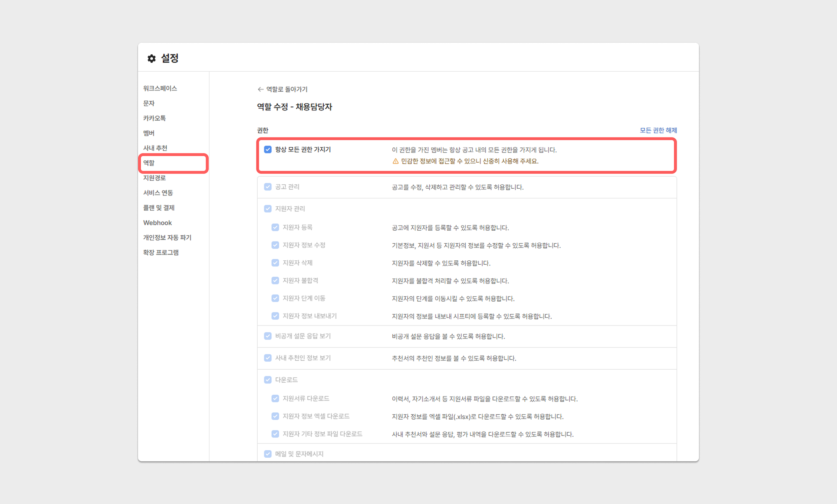
Task: Toggle the 다운로드 group checkbox
Action: [268, 380]
